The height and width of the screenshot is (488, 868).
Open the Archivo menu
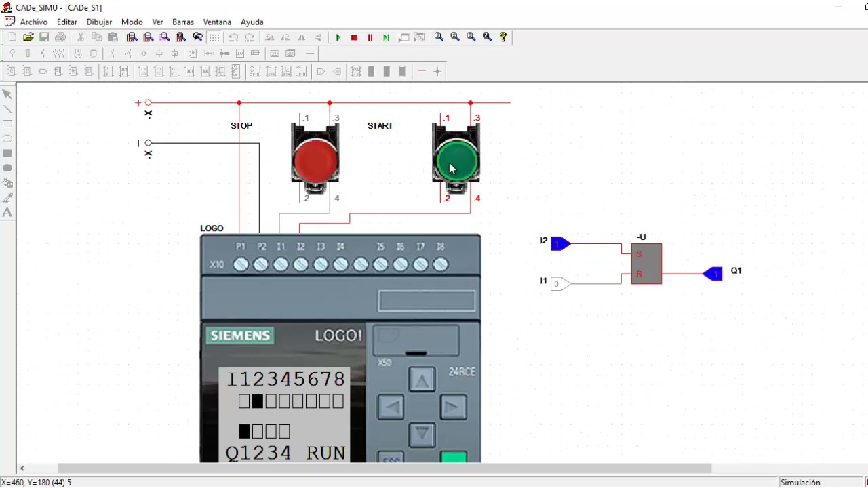coord(34,22)
